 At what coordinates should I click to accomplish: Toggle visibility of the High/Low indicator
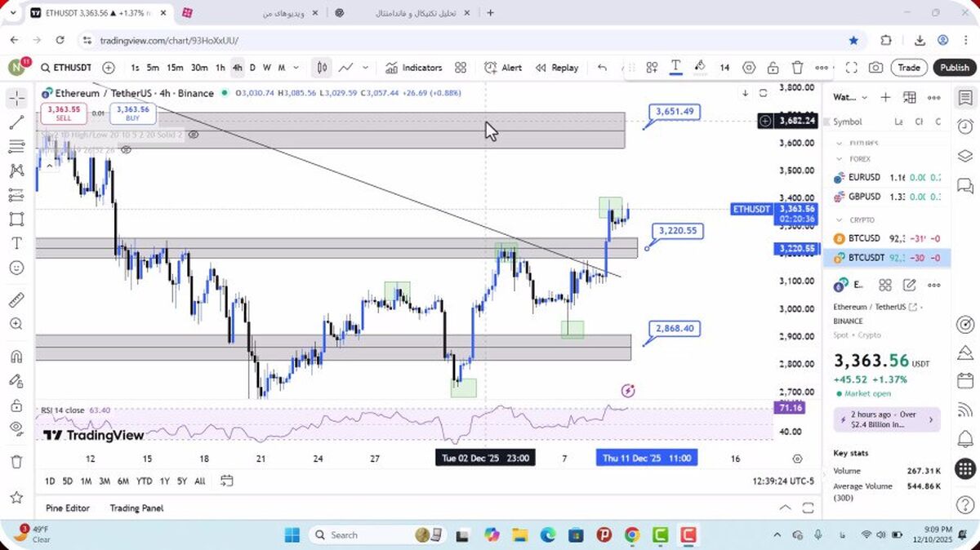194,135
